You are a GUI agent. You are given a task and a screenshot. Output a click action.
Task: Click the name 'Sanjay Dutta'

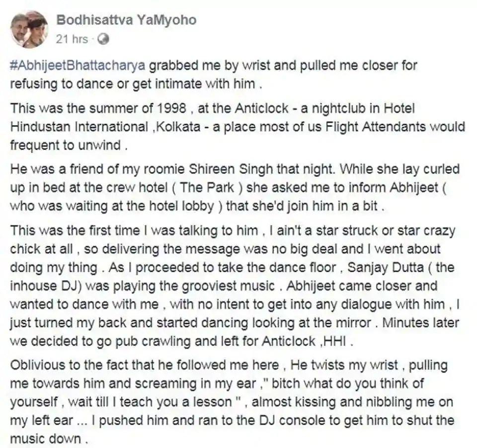(385, 268)
